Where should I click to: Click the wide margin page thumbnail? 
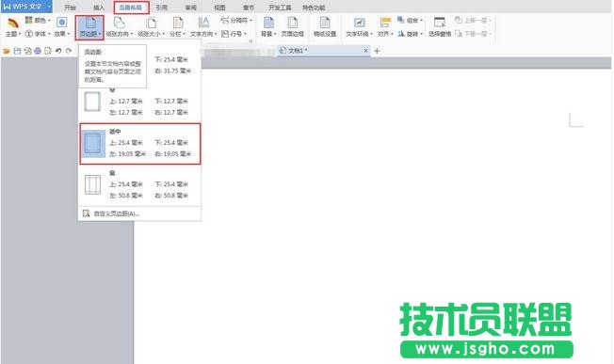pyautogui.click(x=92, y=184)
